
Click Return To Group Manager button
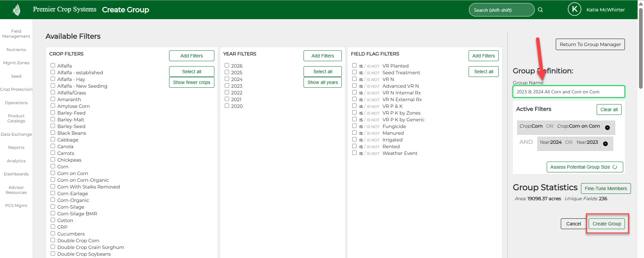click(x=590, y=44)
